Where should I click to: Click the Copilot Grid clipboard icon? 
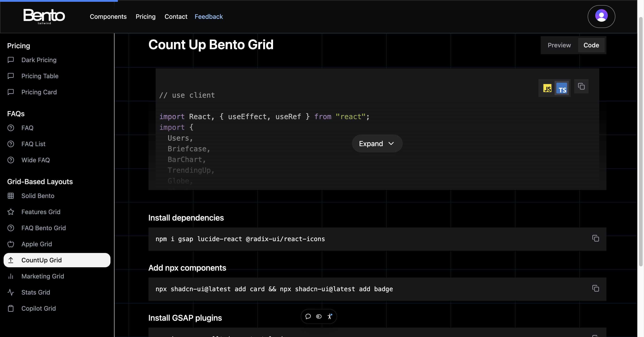(x=11, y=308)
